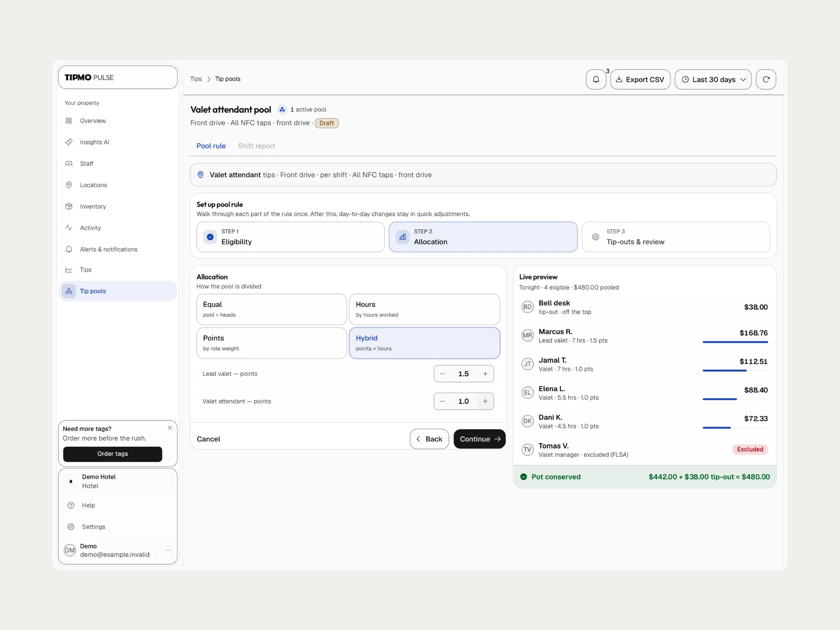Screen dimensions: 840x630
Task: Select Tip pools sidebar item
Action: point(118,291)
